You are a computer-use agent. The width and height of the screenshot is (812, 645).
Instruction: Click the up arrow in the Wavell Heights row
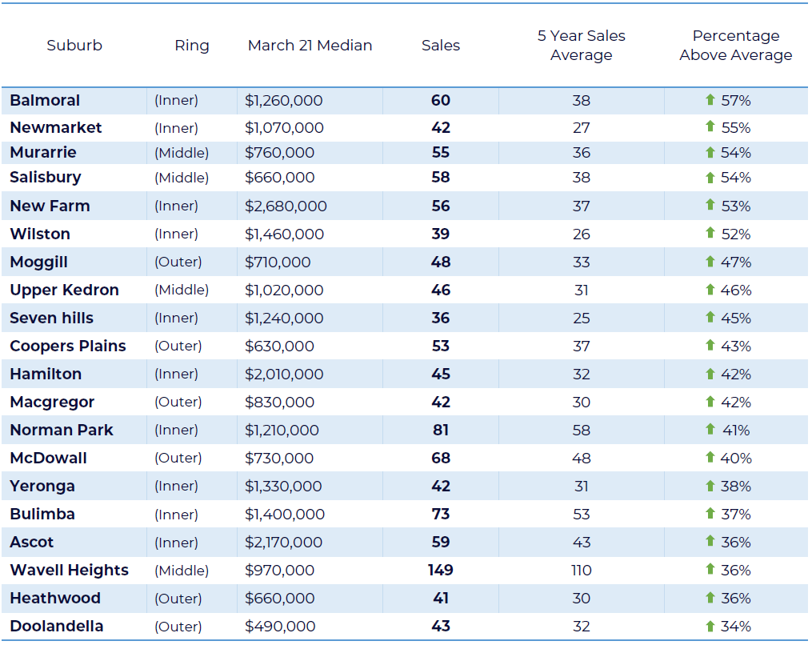tap(710, 569)
